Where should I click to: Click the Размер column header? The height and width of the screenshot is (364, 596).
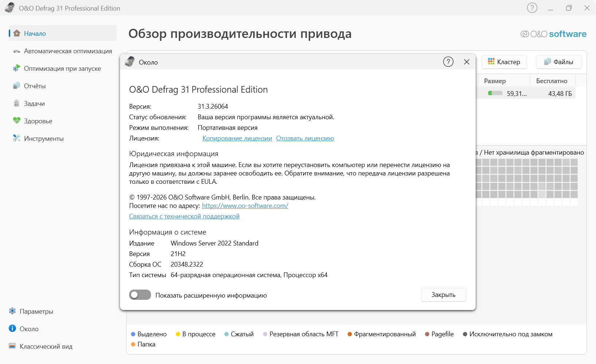pos(504,81)
